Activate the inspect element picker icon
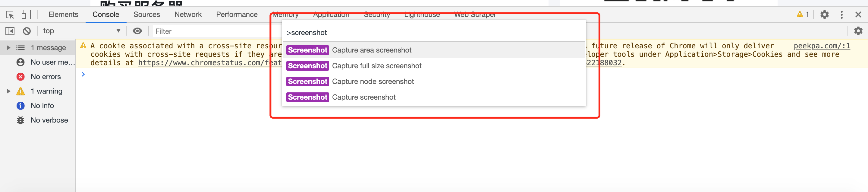The width and height of the screenshot is (868, 192). pyautogui.click(x=10, y=15)
